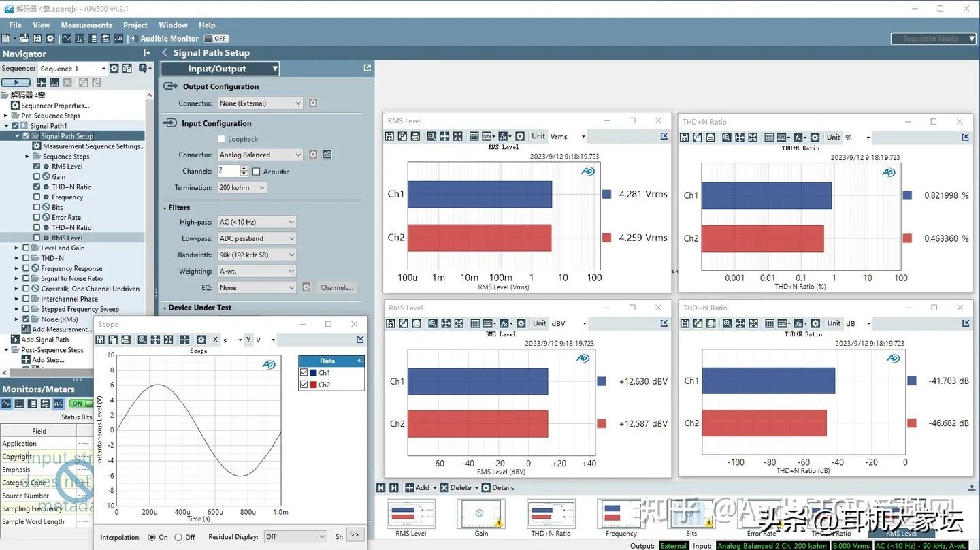Click the cursor tool in the Scope toolbar
The width and height of the screenshot is (980, 550).
(184, 340)
